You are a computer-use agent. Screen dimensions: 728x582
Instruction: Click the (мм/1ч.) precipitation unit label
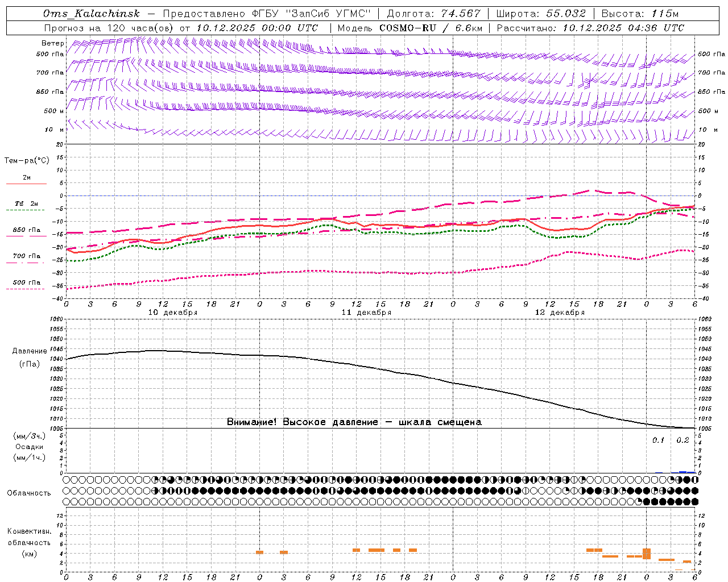[30, 458]
